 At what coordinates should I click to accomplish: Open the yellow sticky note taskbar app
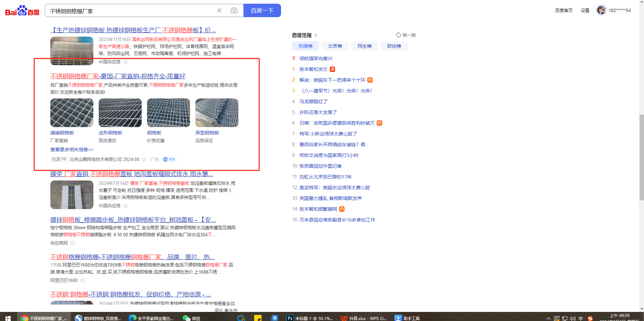pyautogui.click(x=258, y=318)
